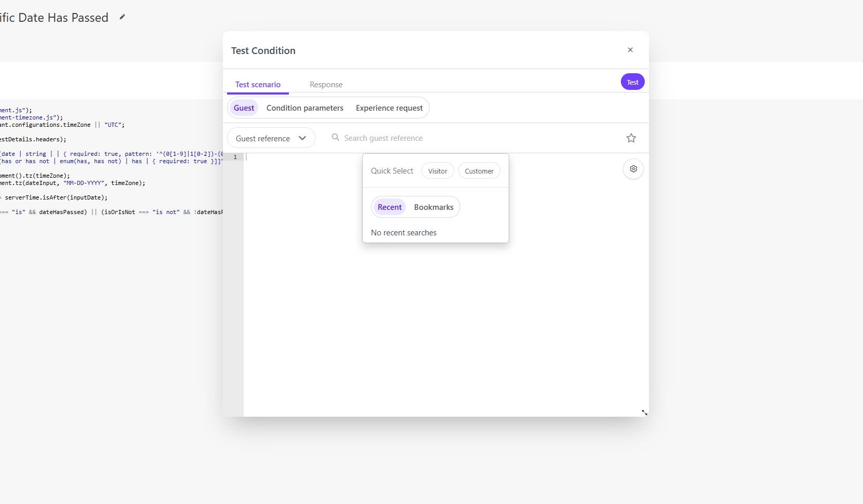The height and width of the screenshot is (504, 863).
Task: Bookmark the guest reference with the star icon
Action: coord(631,138)
